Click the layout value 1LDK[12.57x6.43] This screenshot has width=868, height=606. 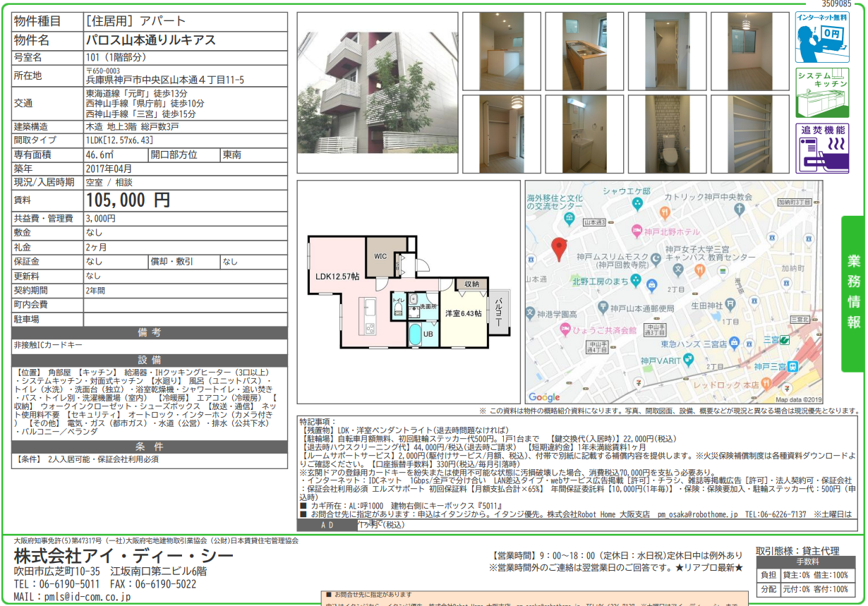pyautogui.click(x=119, y=140)
